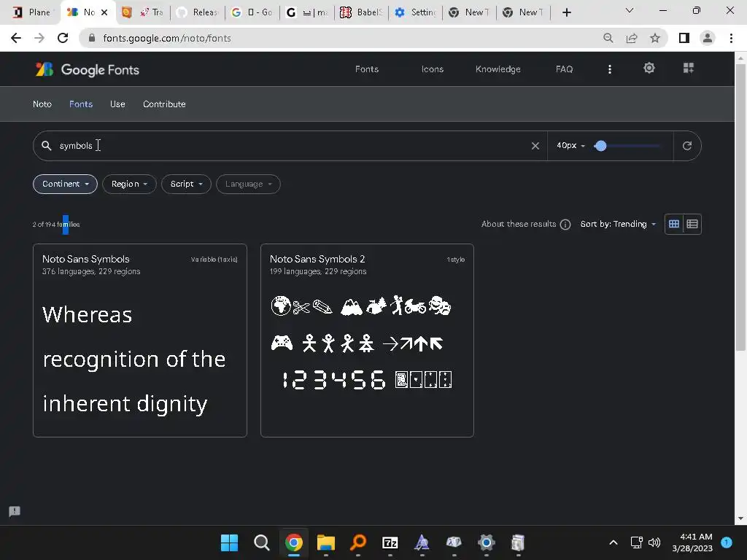747x560 pixels.
Task: Open the selected families grid icon
Action: click(x=689, y=68)
